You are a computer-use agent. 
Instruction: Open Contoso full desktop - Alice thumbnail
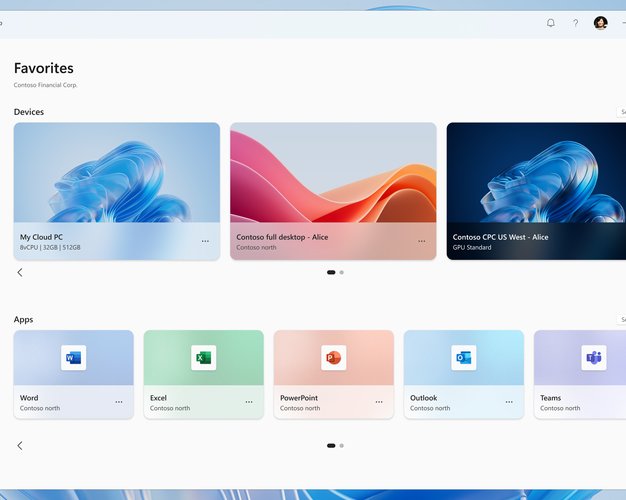point(333,173)
